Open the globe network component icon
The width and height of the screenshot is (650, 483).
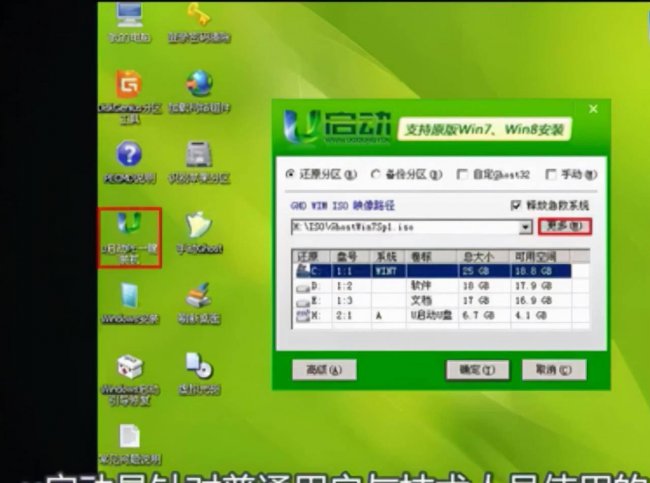199,91
